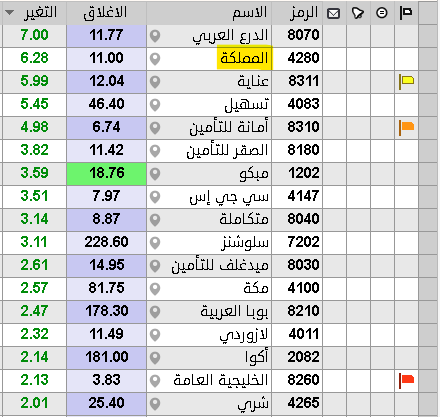Click location pin icon for شري

(155, 404)
